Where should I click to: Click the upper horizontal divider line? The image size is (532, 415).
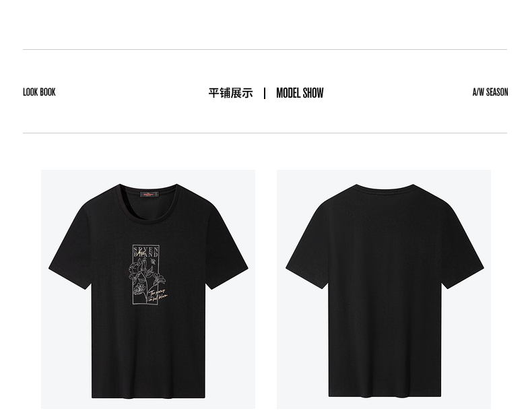(x=265, y=50)
